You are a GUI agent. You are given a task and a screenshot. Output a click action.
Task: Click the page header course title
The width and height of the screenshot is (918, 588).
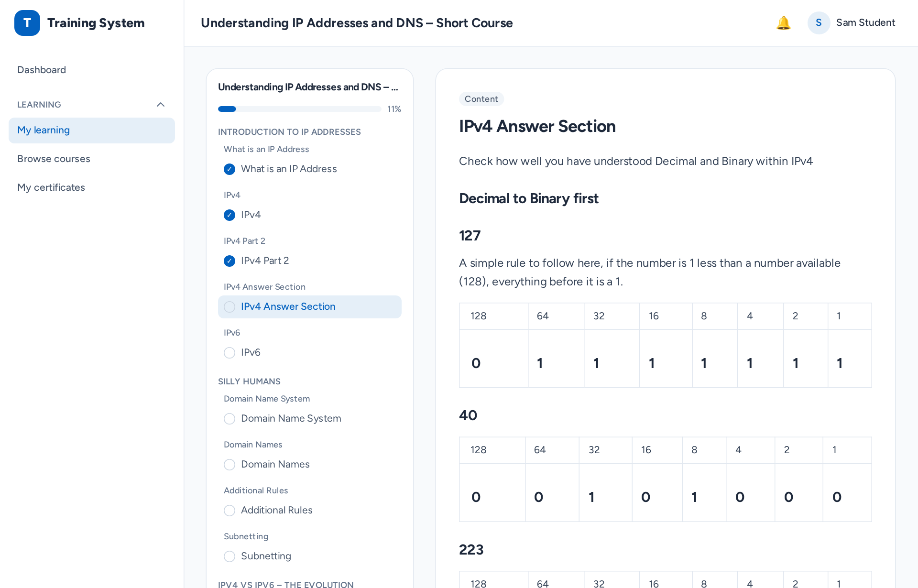(x=357, y=23)
